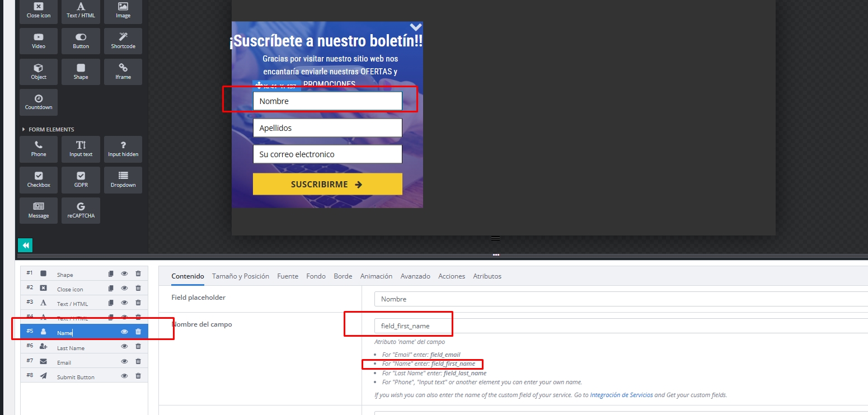868x415 pixels.
Task: Toggle visibility of #8 Submit Button layer
Action: tap(124, 376)
